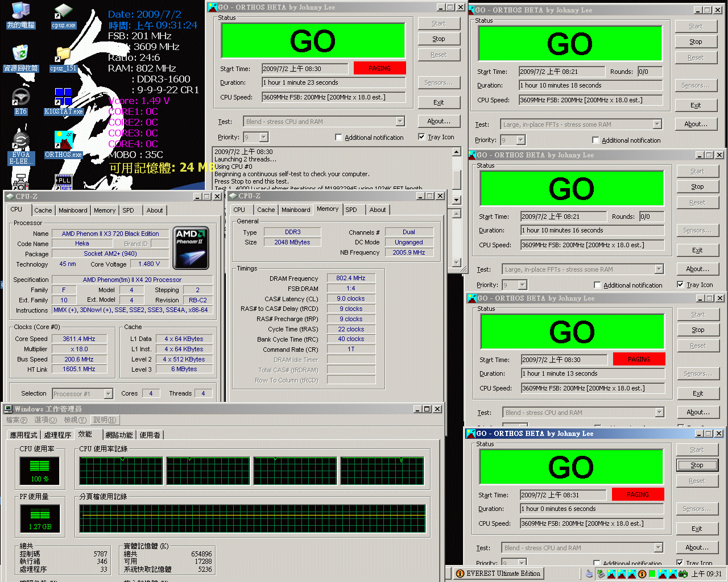Switch to the Mainboard tab in the left CPU-Z window

click(x=73, y=210)
